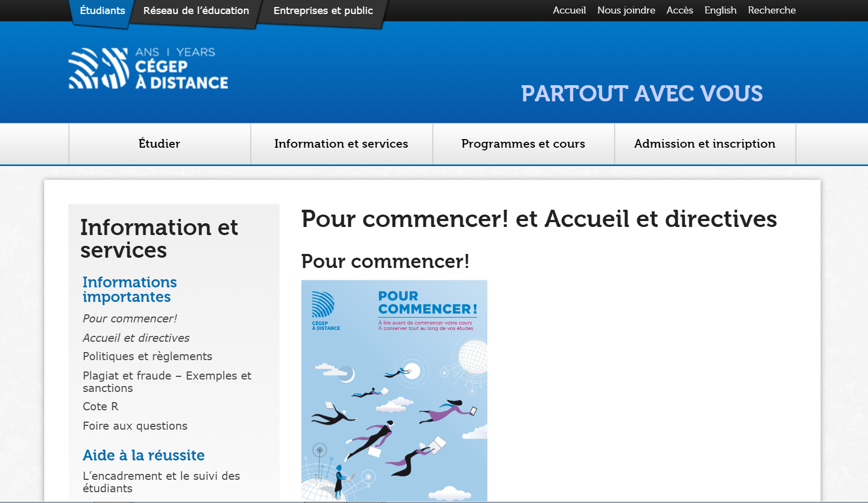868x503 pixels.
Task: Click the page title Pour commencer! et Accueil et directives
Action: pos(539,219)
